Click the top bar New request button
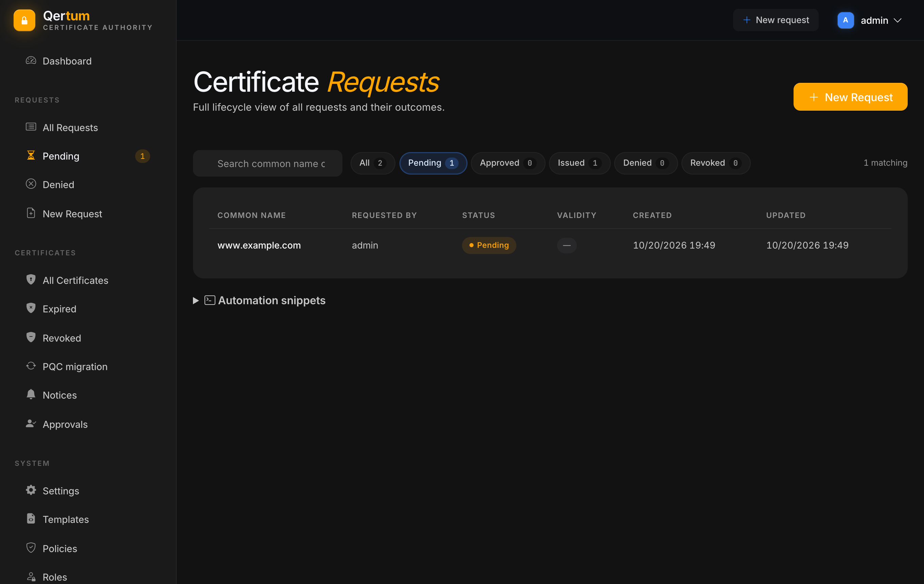 point(776,20)
